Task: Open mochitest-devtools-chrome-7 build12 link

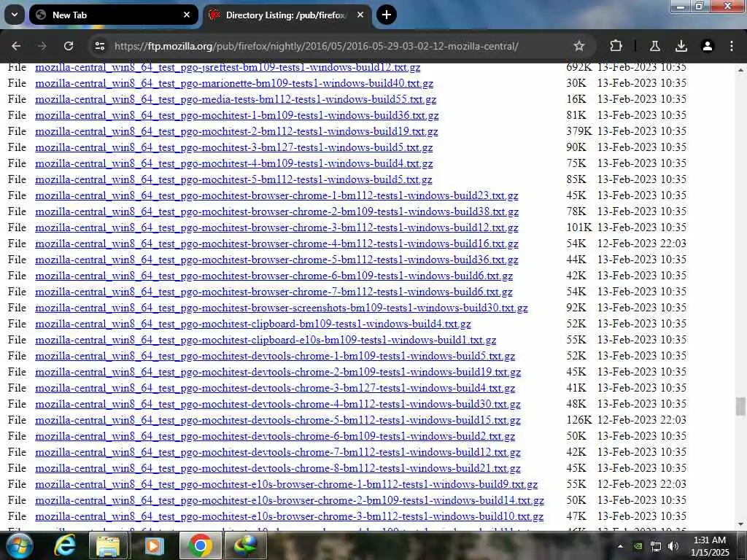Action: (278, 452)
